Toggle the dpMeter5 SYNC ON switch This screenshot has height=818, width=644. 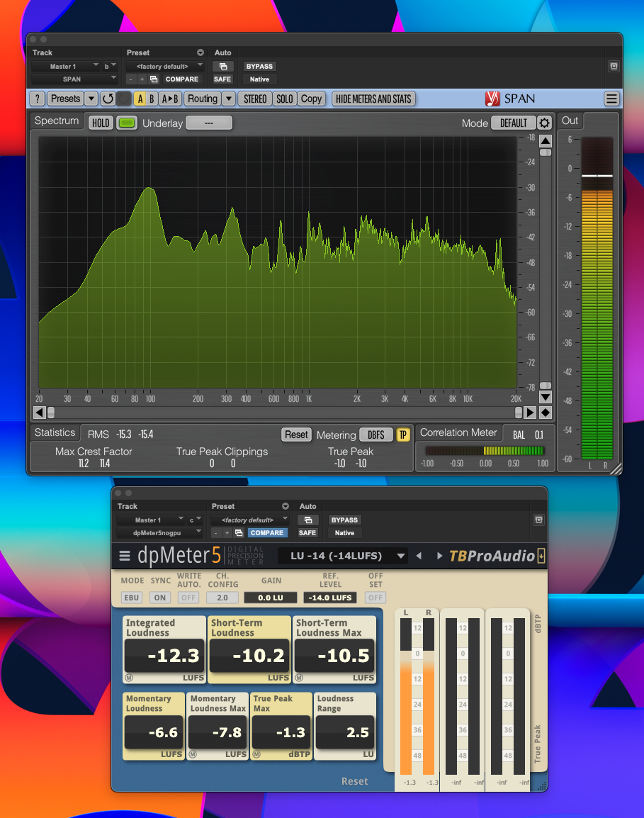[x=160, y=598]
